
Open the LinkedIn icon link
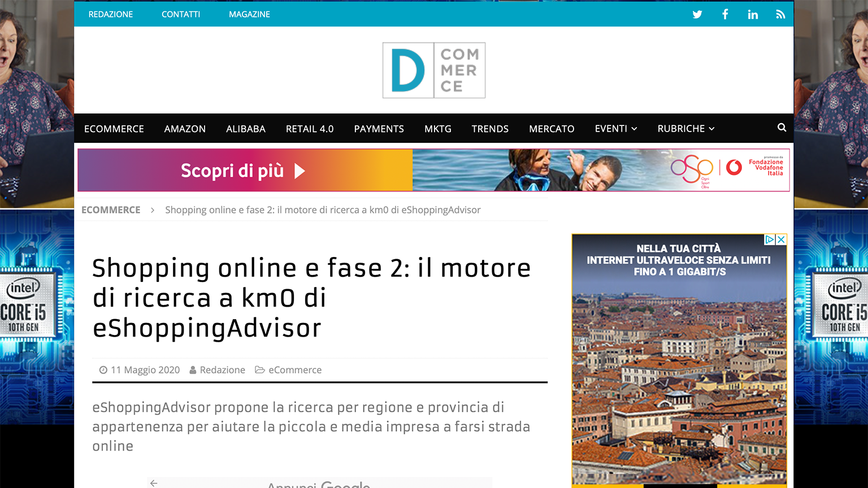[x=753, y=15]
